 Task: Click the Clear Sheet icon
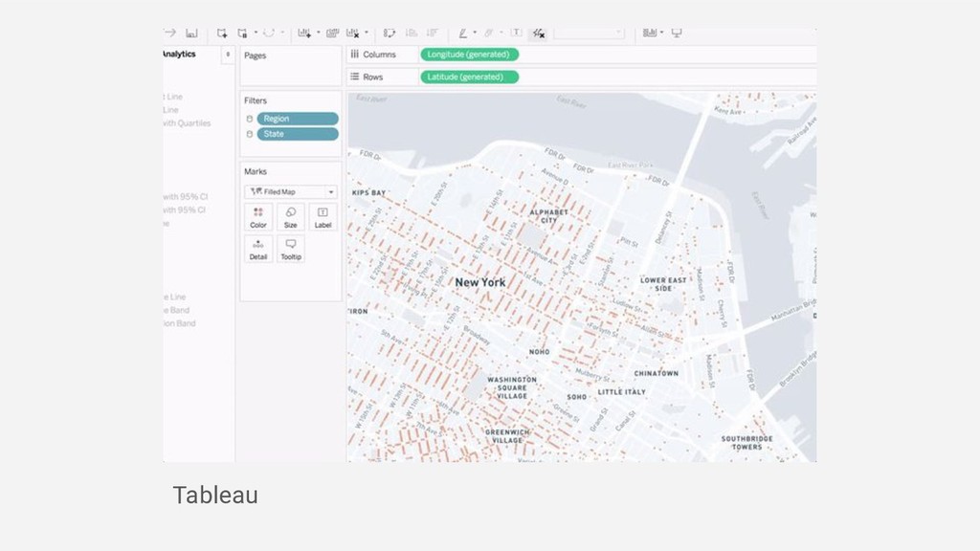pos(352,33)
